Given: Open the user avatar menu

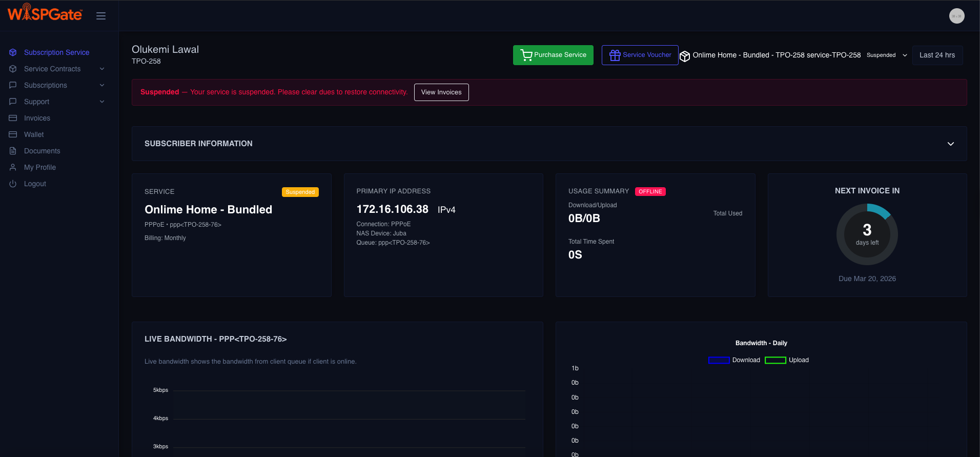Looking at the screenshot, I should pyautogui.click(x=956, y=16).
